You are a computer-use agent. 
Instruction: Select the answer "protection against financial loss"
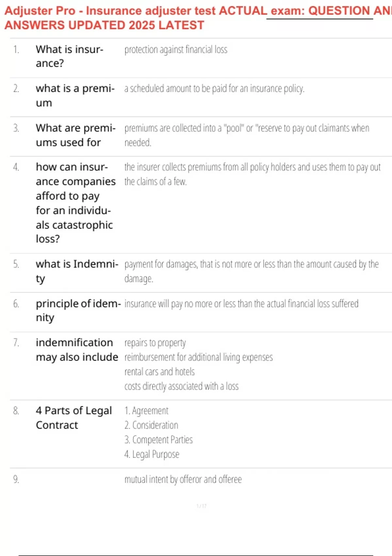point(176,50)
